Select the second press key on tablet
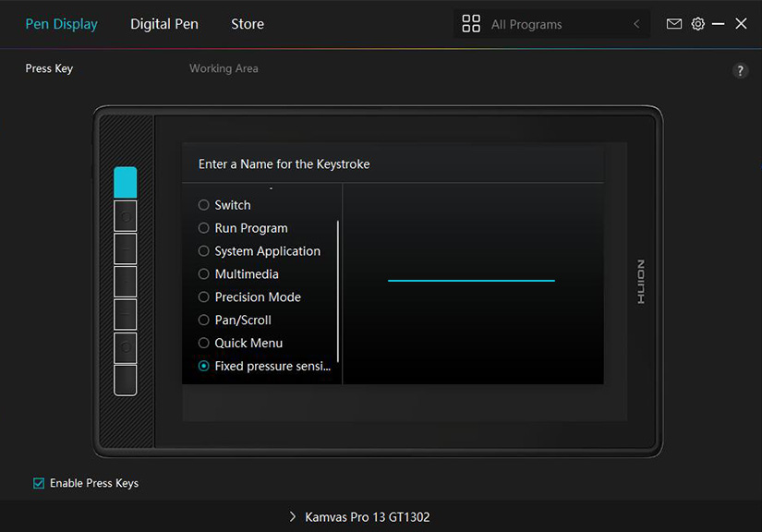This screenshot has height=532, width=762. pyautogui.click(x=126, y=216)
